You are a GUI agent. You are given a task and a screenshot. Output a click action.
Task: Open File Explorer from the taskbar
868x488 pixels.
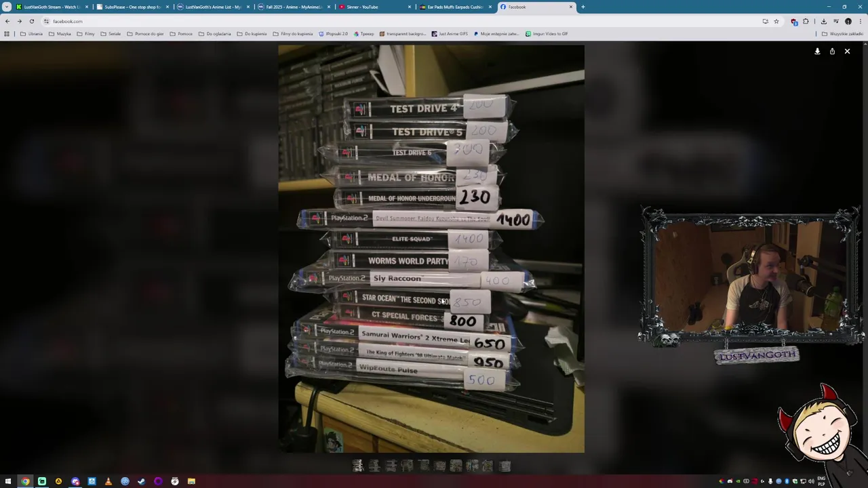(x=191, y=481)
